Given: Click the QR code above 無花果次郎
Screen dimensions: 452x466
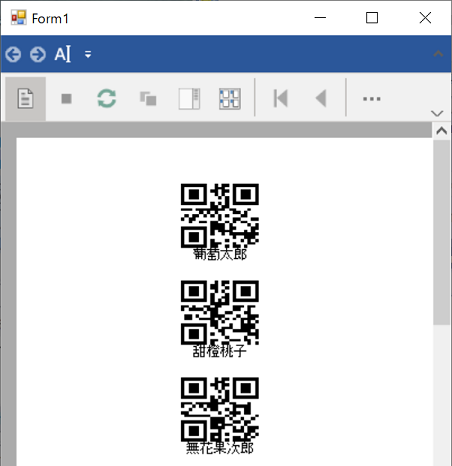Looking at the screenshot, I should pos(220,409).
